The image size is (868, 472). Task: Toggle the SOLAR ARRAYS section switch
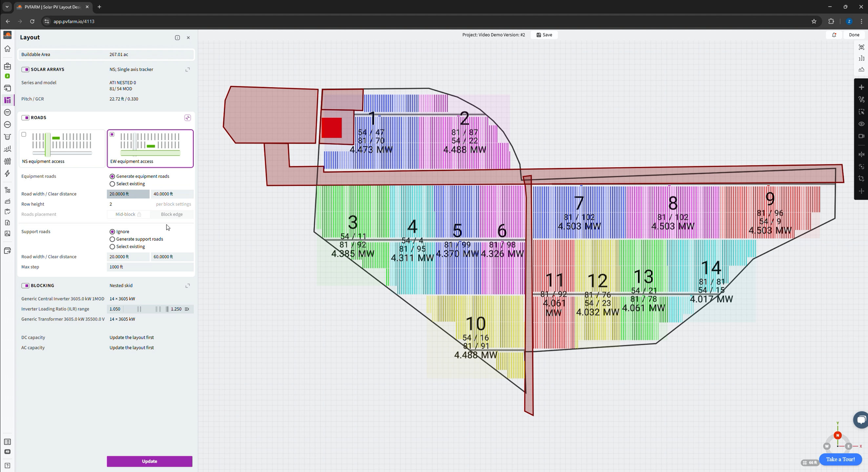tap(25, 70)
